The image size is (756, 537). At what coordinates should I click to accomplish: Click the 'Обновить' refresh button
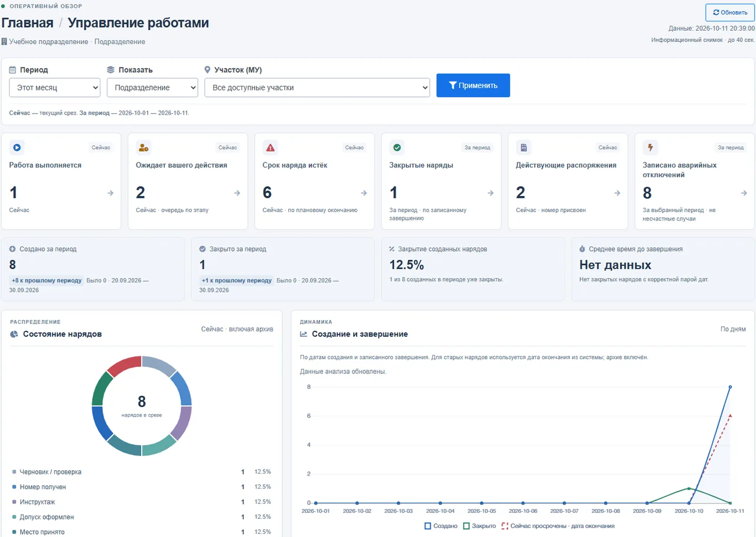pos(730,12)
